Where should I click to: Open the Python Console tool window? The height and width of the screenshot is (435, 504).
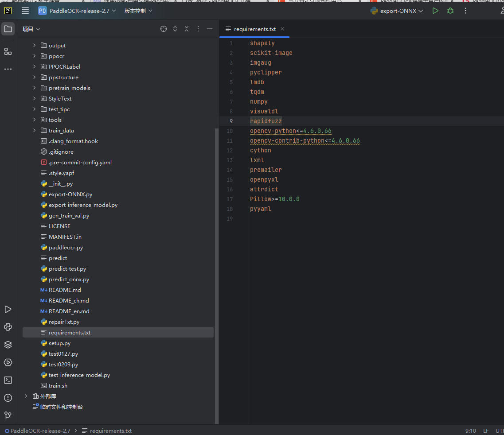[8, 327]
